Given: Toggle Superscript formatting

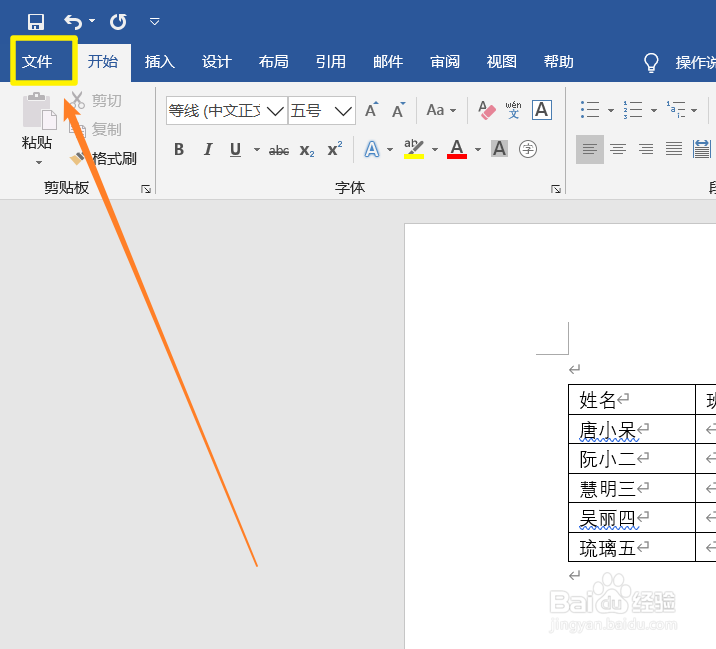Looking at the screenshot, I should click(x=335, y=149).
